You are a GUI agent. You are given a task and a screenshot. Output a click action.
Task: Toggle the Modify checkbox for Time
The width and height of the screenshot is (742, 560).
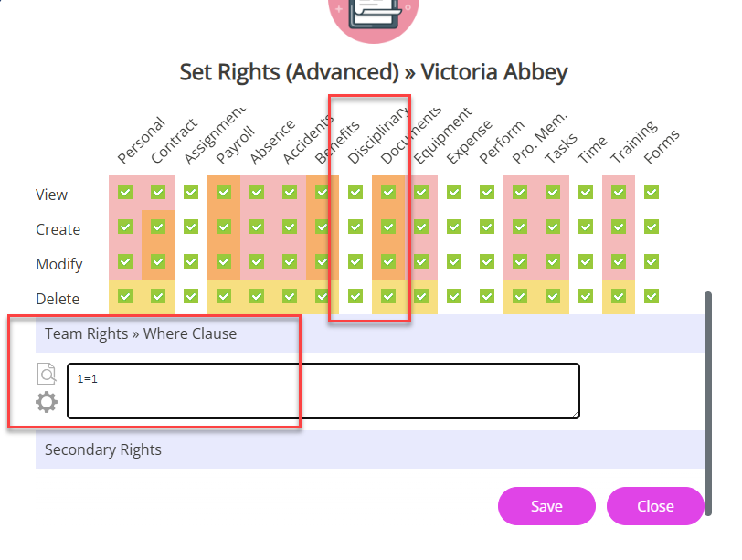click(586, 261)
